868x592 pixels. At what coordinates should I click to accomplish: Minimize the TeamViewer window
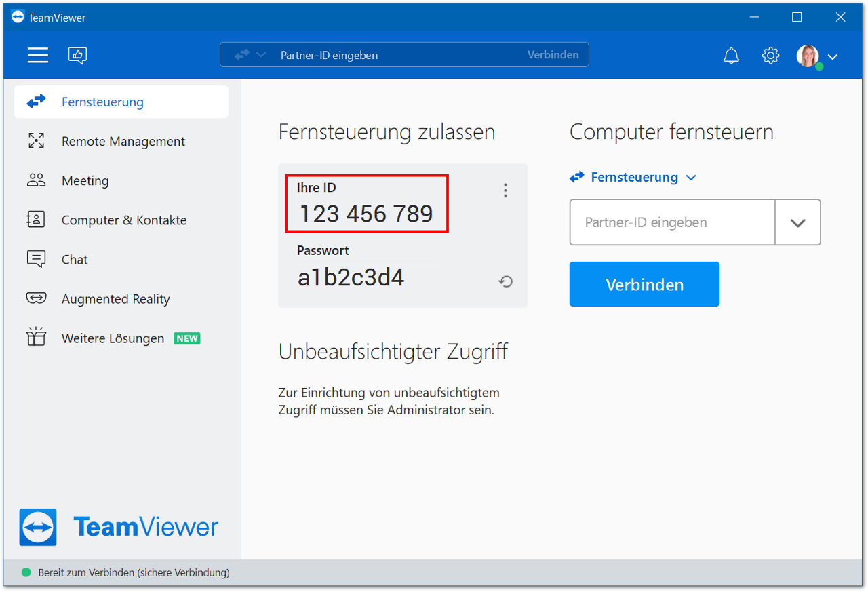tap(753, 18)
